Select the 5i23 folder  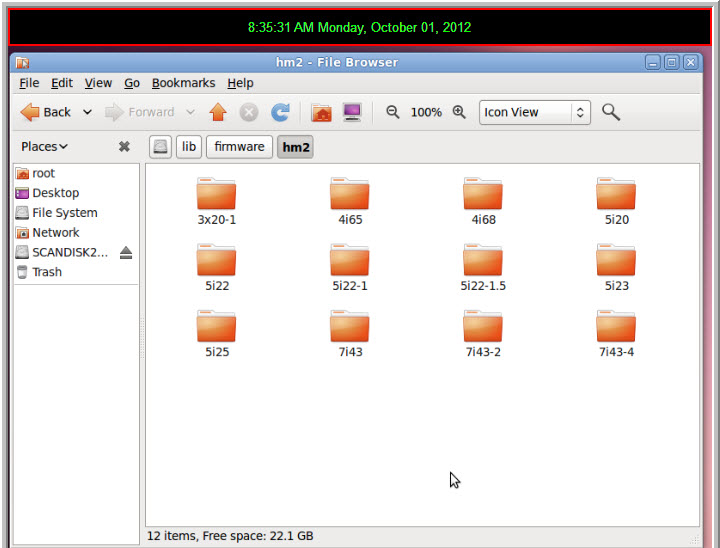[616, 267]
